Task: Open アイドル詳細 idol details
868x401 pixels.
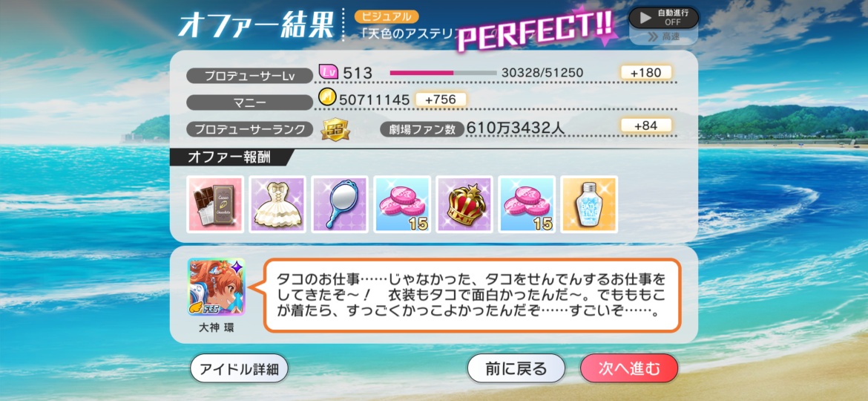Action: [239, 368]
